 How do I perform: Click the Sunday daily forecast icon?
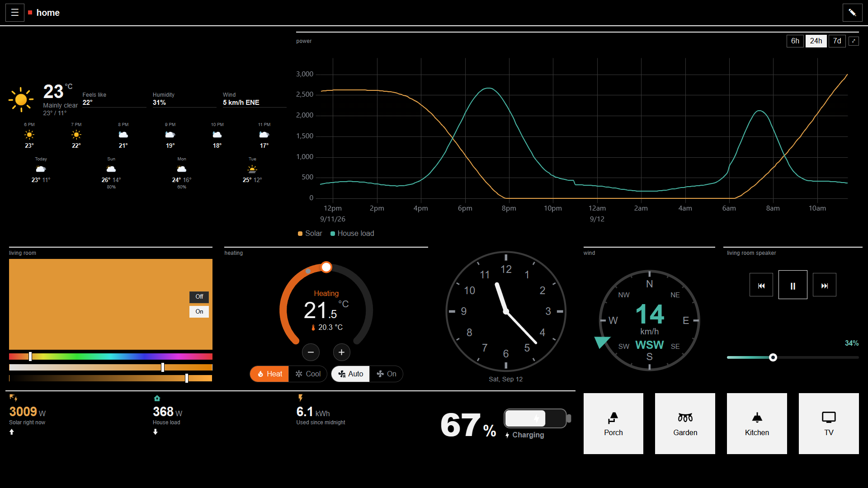pyautogui.click(x=111, y=169)
